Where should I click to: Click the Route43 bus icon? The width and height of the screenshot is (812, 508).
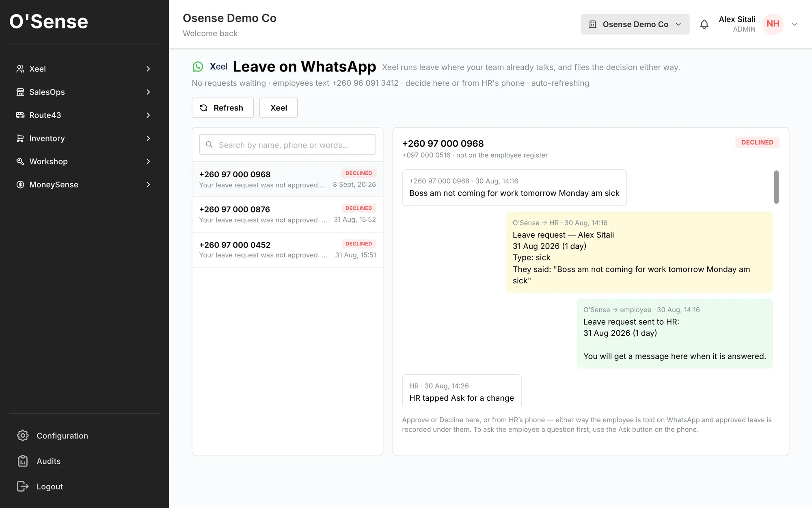[x=20, y=115]
